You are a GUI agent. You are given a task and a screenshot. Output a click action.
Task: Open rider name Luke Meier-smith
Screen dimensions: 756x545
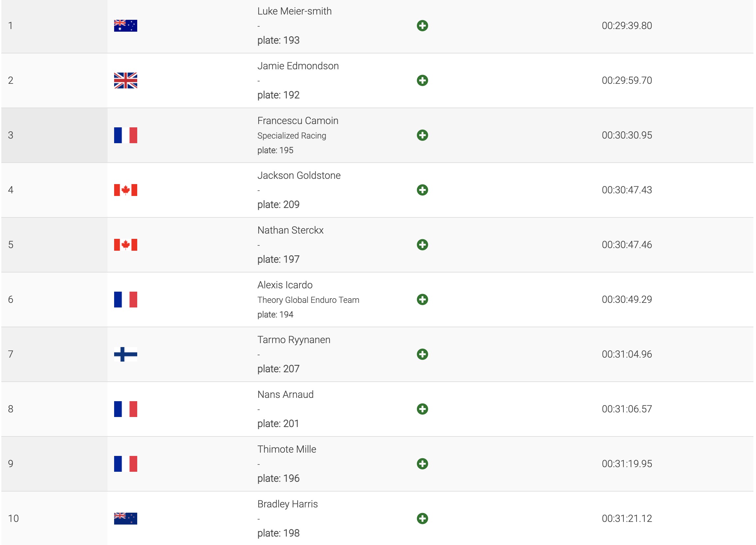[294, 11]
